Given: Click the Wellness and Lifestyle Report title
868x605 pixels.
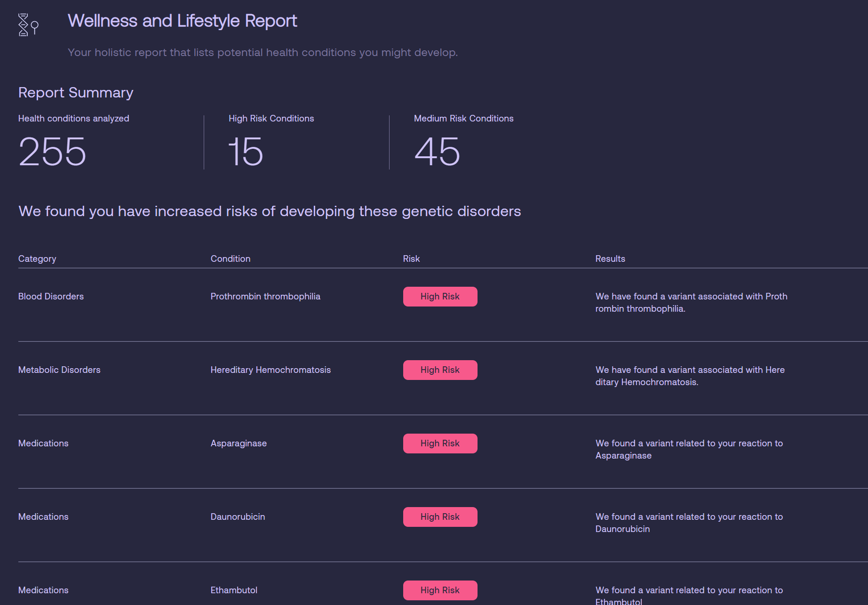Looking at the screenshot, I should (x=182, y=21).
